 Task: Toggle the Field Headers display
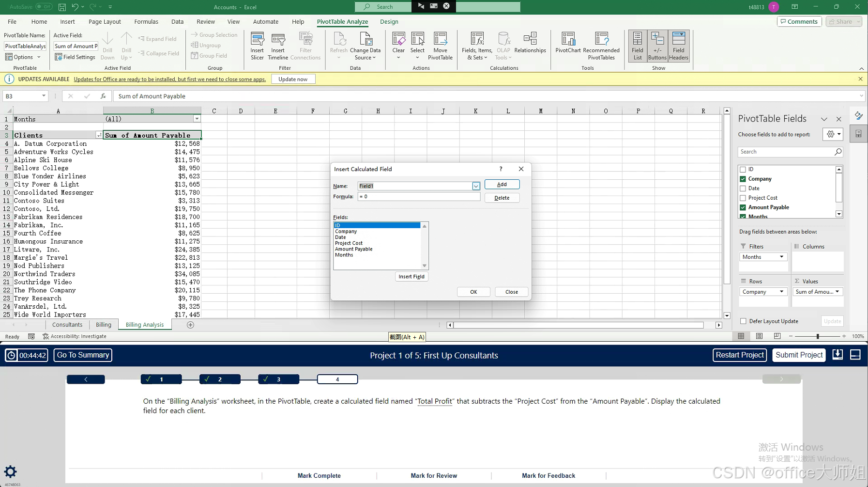678,46
